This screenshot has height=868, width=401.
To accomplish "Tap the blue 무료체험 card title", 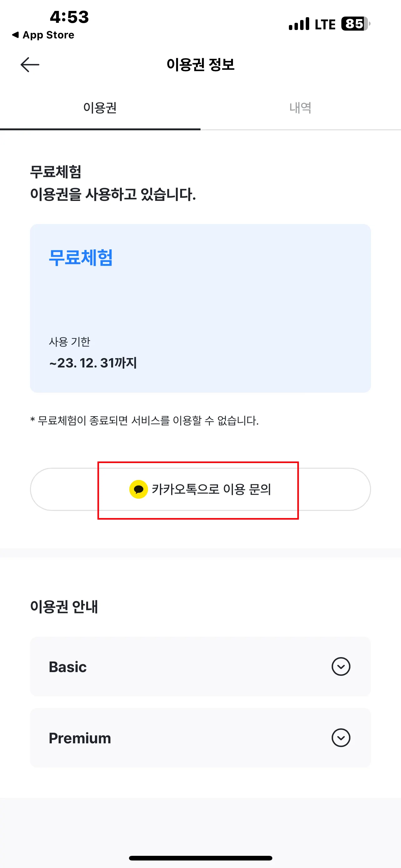I will pyautogui.click(x=81, y=258).
